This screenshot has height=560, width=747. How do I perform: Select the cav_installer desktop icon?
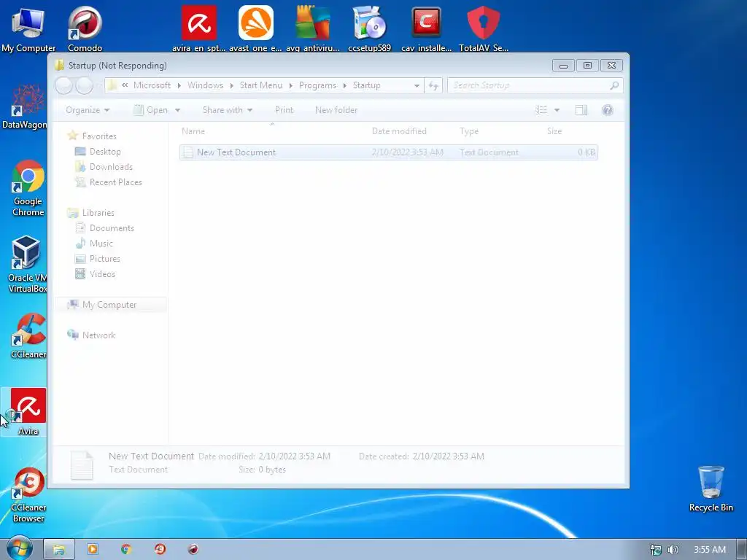(426, 28)
